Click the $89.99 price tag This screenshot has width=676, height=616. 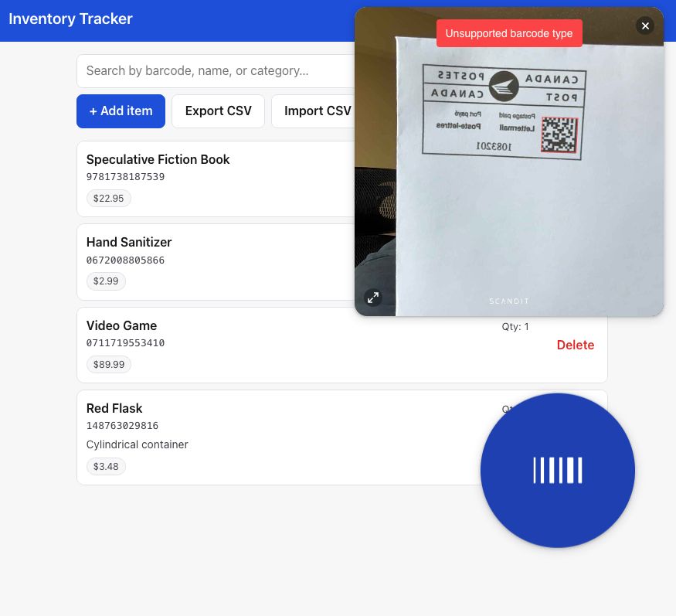(109, 365)
